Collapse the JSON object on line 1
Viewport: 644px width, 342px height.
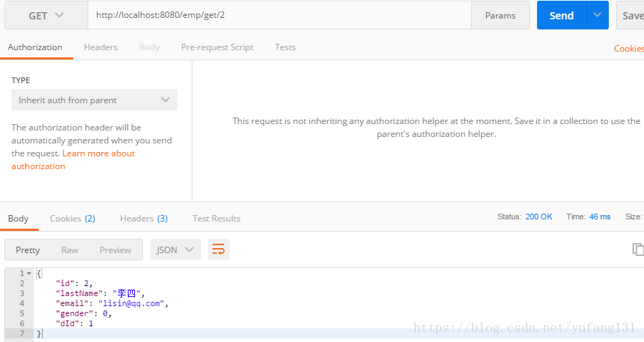tap(29, 273)
